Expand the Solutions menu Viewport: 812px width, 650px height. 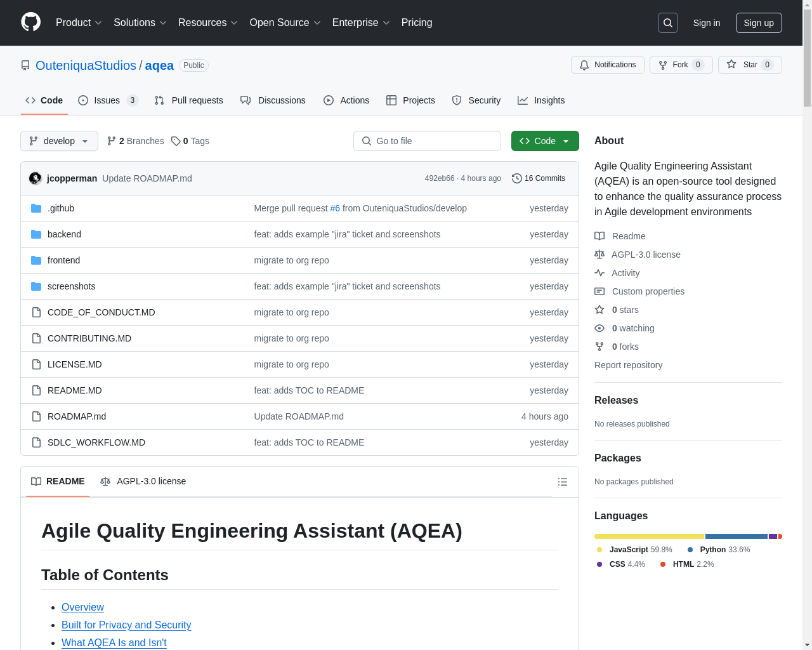(x=140, y=23)
